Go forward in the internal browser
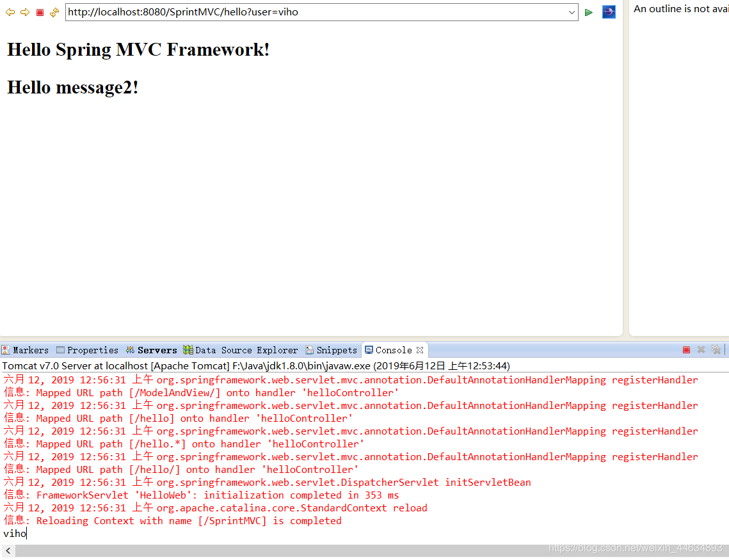 pyautogui.click(x=25, y=12)
